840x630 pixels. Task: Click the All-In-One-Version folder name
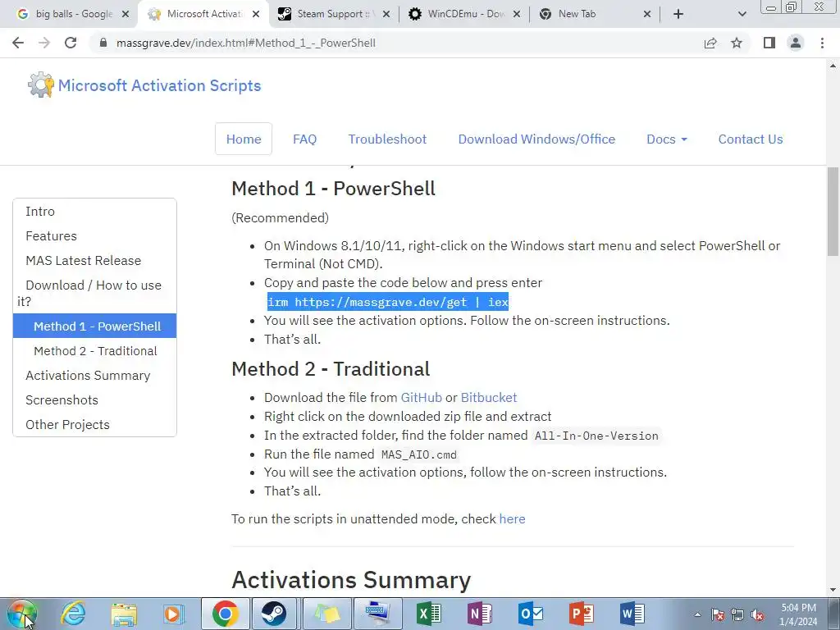tap(596, 436)
